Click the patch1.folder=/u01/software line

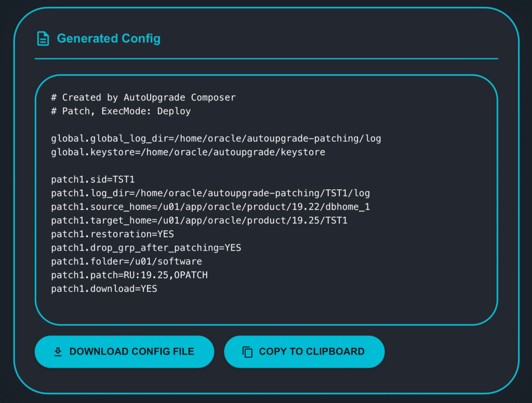[127, 262]
